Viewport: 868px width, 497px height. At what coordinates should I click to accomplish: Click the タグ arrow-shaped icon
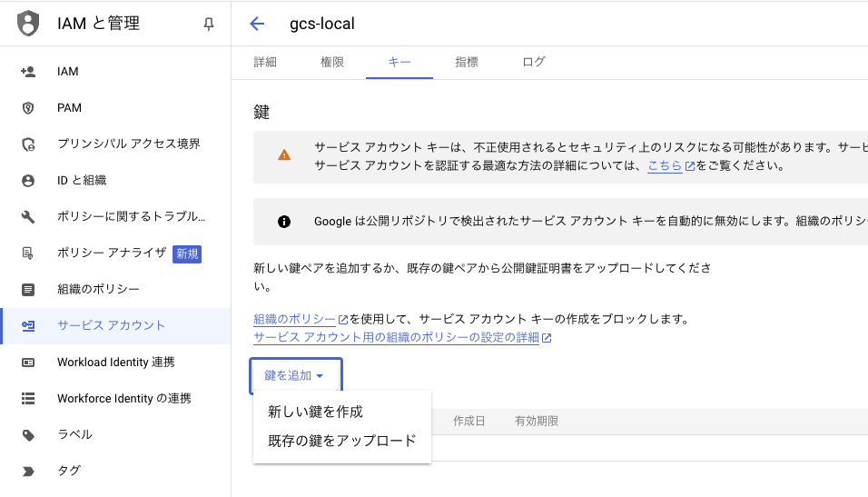click(28, 472)
